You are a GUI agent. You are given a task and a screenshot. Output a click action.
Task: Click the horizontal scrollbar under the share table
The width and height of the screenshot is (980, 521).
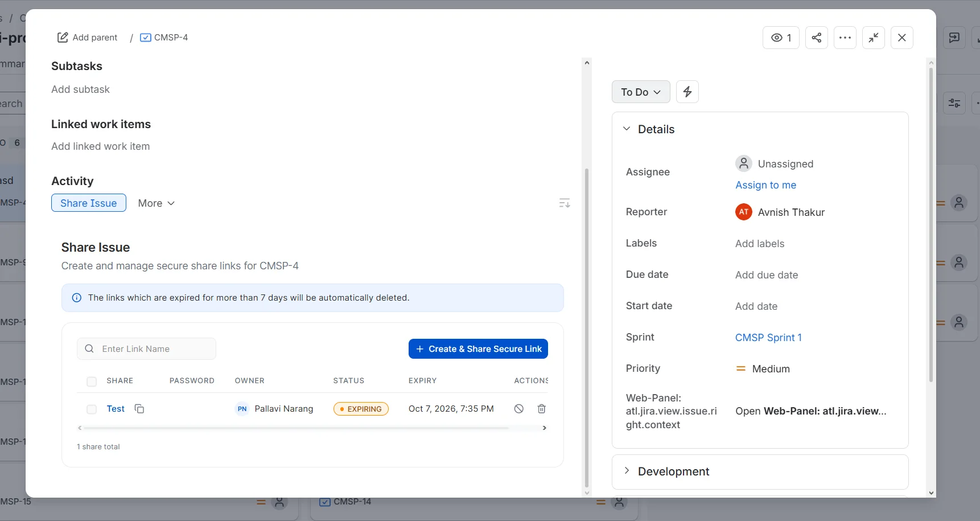click(296, 428)
